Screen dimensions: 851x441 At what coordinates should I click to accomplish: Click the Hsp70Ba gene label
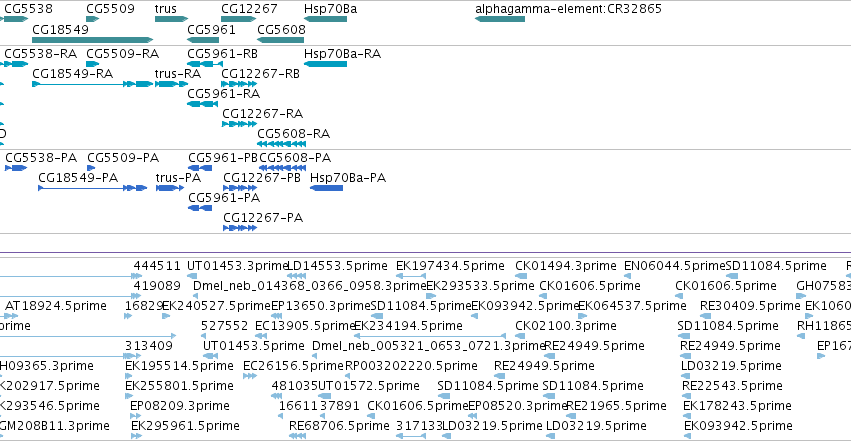331,9
